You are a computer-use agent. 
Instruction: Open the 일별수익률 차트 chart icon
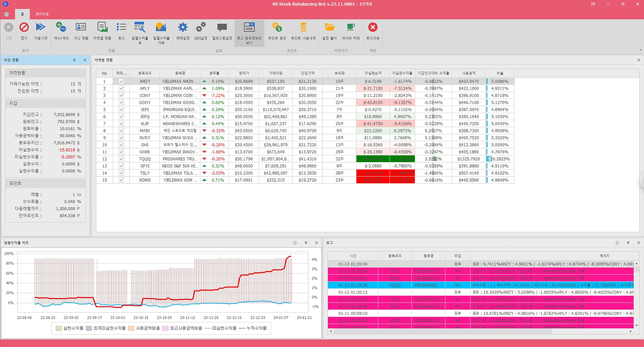click(x=161, y=27)
